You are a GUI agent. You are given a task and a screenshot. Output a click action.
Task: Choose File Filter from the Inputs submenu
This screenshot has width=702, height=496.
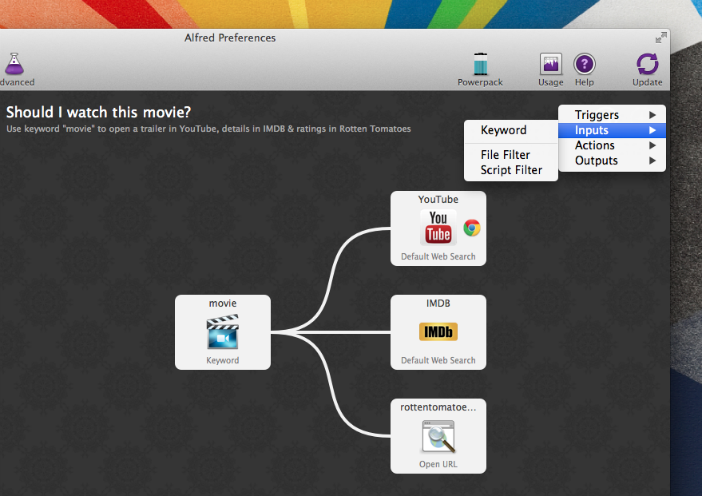(x=511, y=155)
